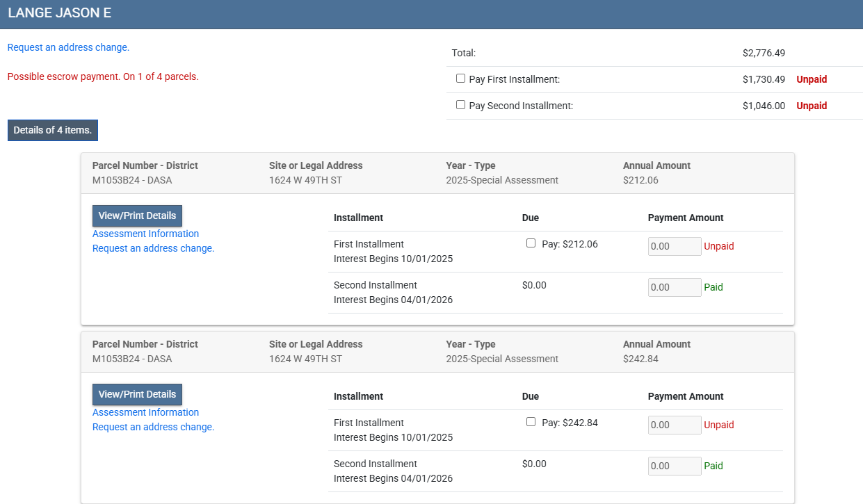Focus second installment payment field in $242.84 card

tap(674, 466)
